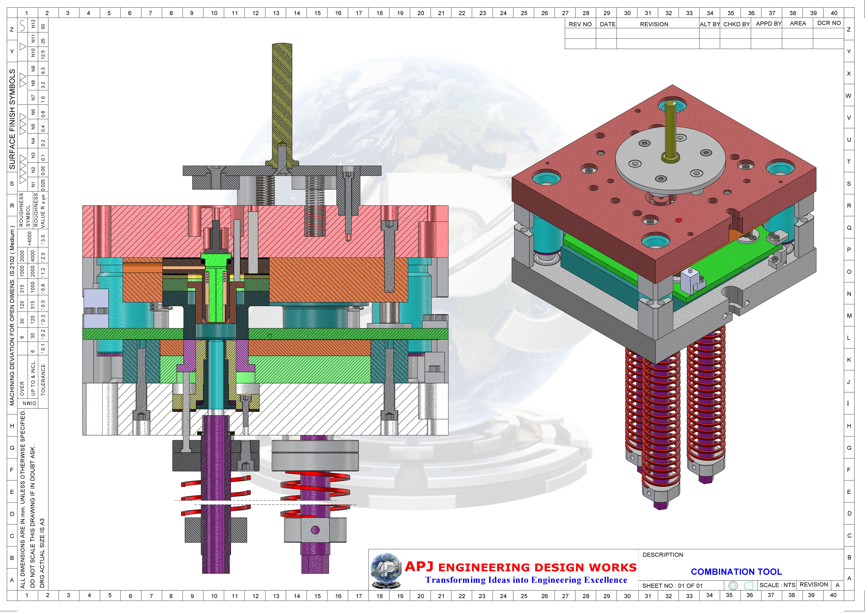868x614 pixels.
Task: Select the isometric 3D view of the tool
Action: [664, 297]
